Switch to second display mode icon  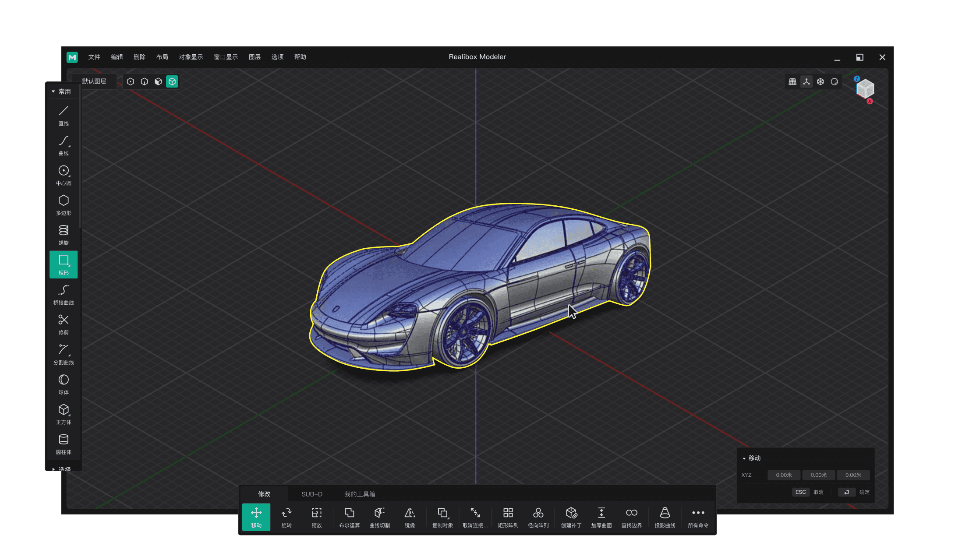tap(145, 81)
